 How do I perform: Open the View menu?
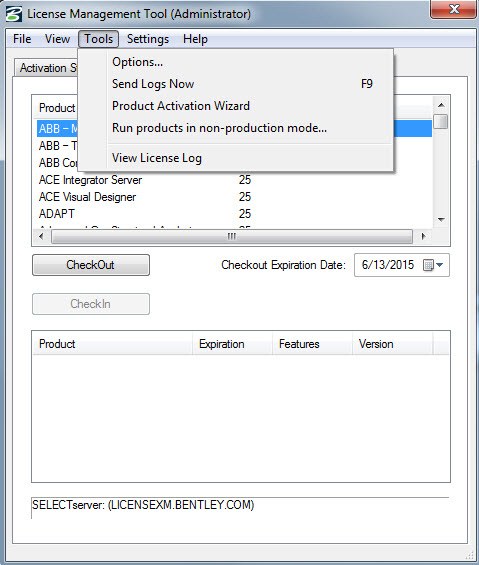tap(57, 39)
